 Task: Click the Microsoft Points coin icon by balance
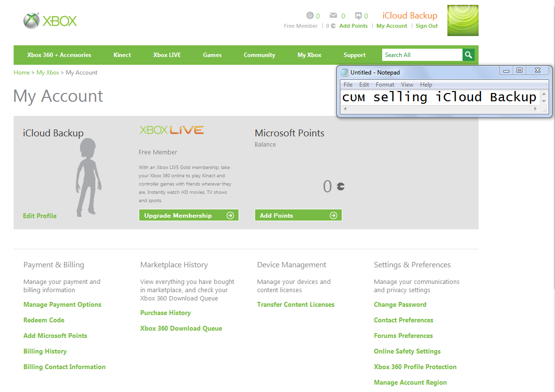click(x=340, y=187)
